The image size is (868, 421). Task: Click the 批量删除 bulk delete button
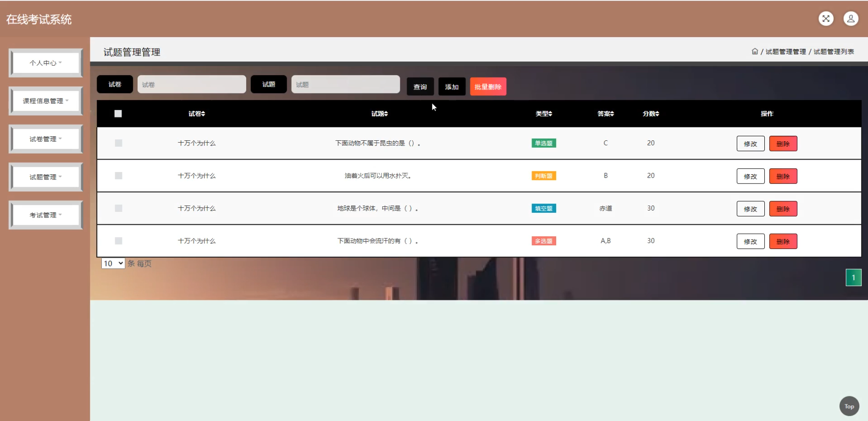488,87
